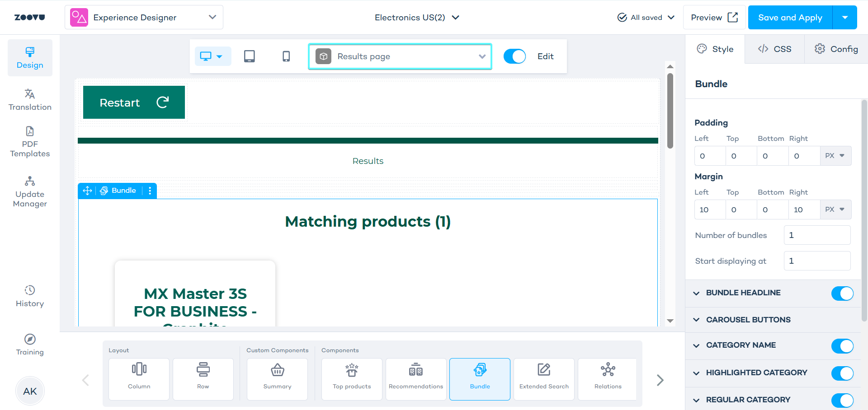Click the Preview button
Image resolution: width=868 pixels, height=410 pixels.
tap(714, 18)
